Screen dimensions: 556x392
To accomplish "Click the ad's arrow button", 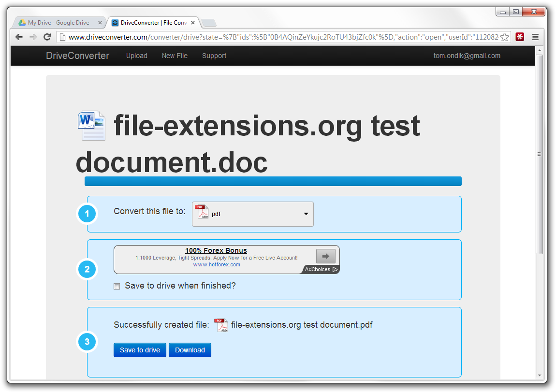I will point(325,256).
